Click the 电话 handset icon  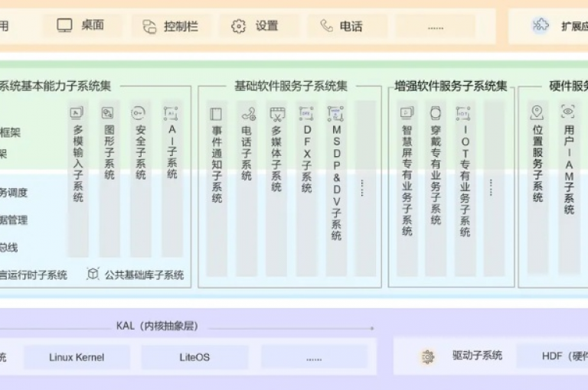pyautogui.click(x=326, y=26)
